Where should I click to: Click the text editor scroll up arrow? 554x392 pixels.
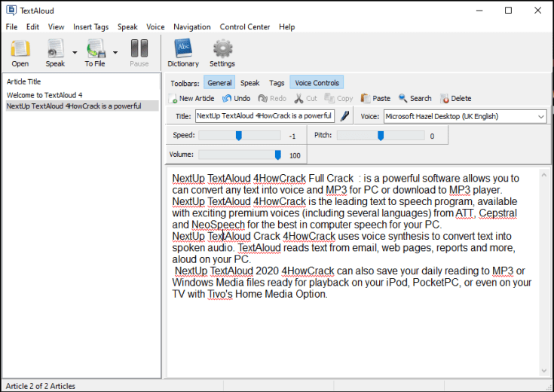[x=543, y=175]
